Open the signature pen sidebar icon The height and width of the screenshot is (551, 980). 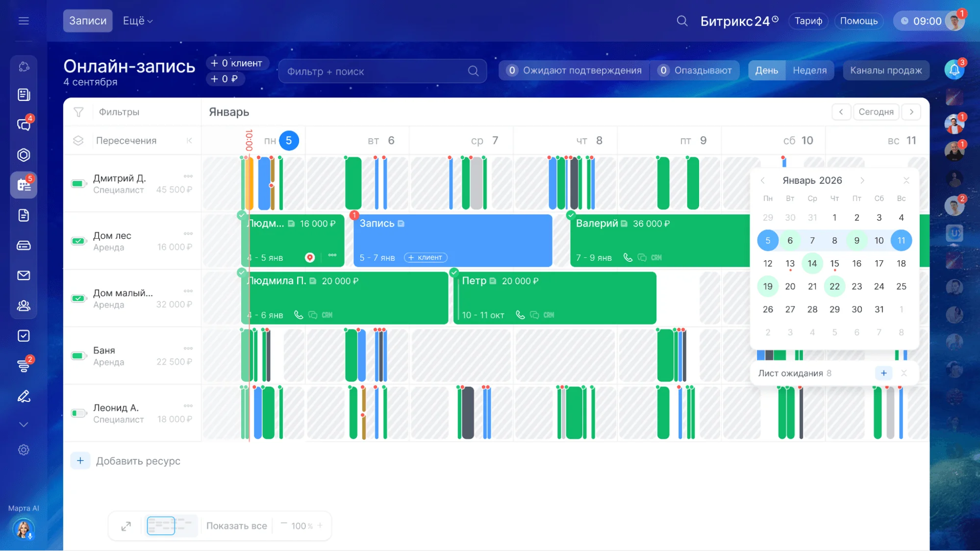(24, 396)
